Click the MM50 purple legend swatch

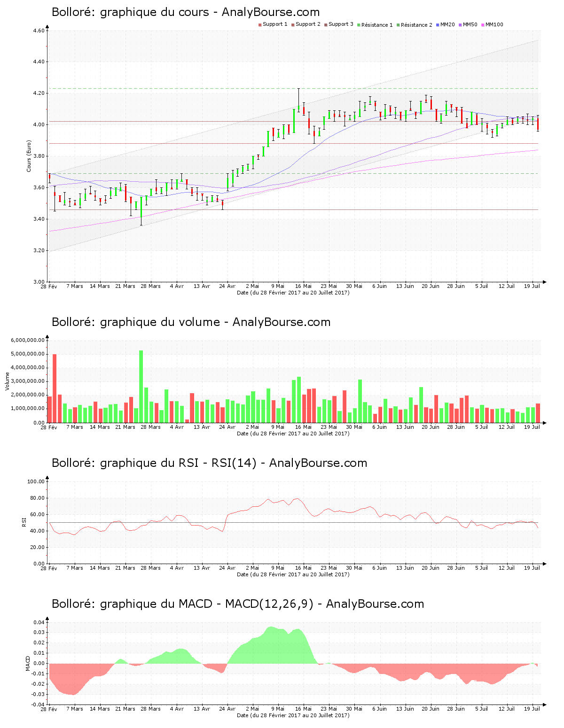pyautogui.click(x=461, y=24)
